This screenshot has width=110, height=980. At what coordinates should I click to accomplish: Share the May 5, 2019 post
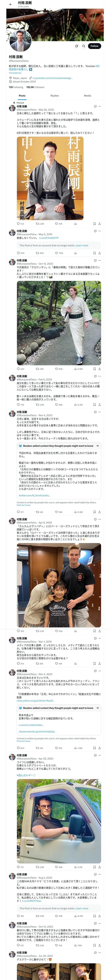pyautogui.click(x=99, y=253)
